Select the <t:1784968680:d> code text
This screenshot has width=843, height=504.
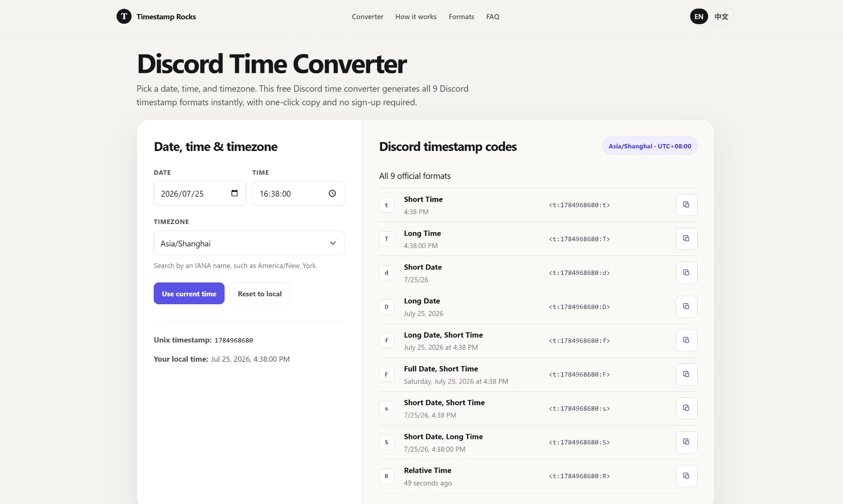pyautogui.click(x=579, y=273)
